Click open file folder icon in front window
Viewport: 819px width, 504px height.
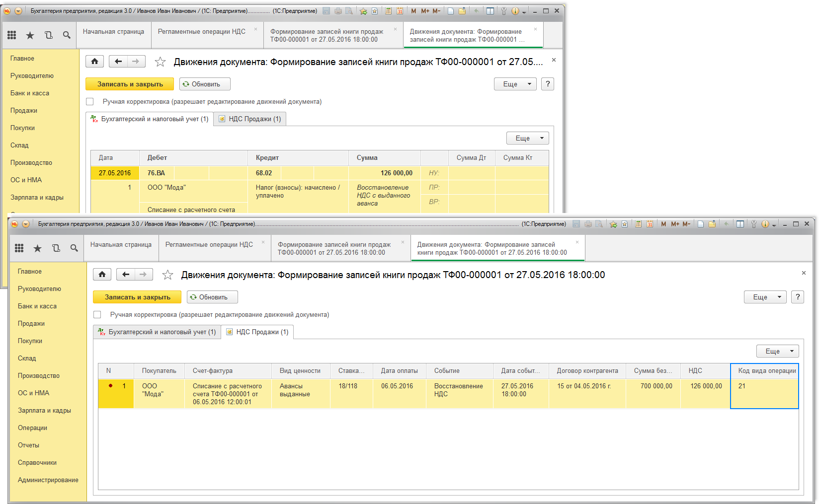[712, 224]
